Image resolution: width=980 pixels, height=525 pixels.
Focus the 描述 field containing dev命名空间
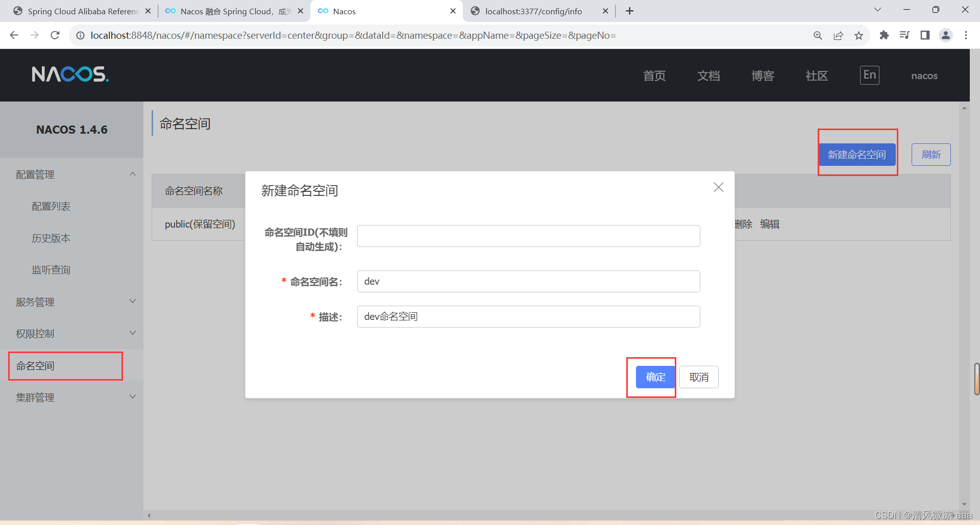tap(528, 316)
